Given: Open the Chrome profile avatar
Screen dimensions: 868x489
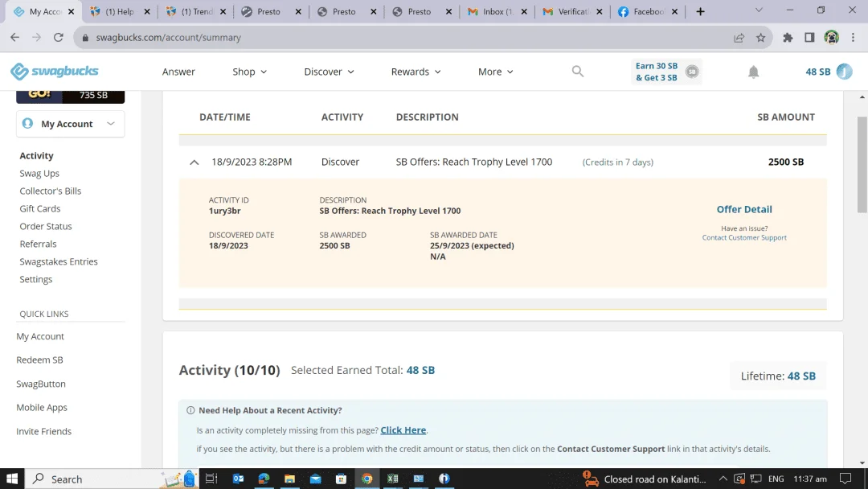Looking at the screenshot, I should [832, 38].
